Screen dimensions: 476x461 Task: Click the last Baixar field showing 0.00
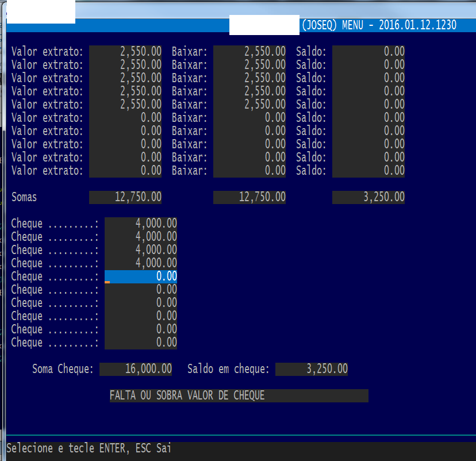pyautogui.click(x=249, y=170)
